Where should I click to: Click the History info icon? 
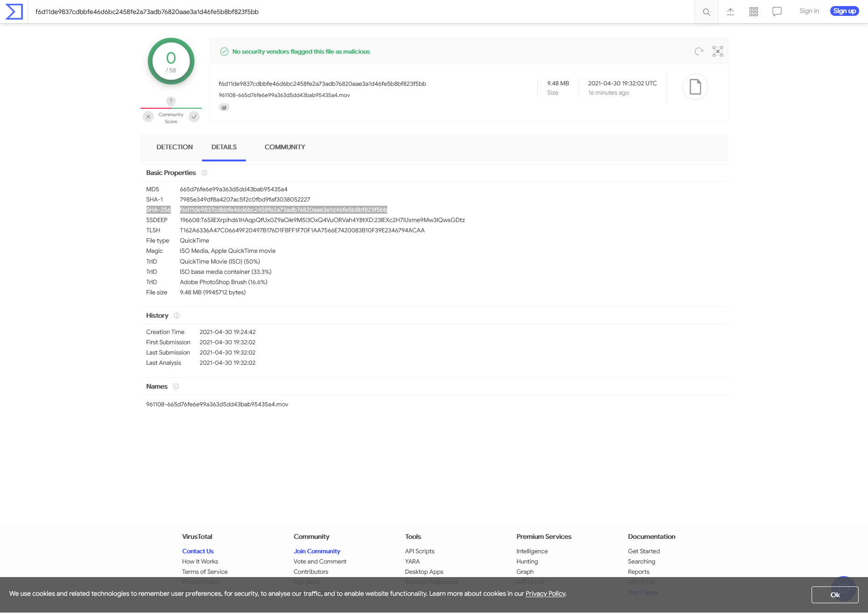click(x=177, y=315)
